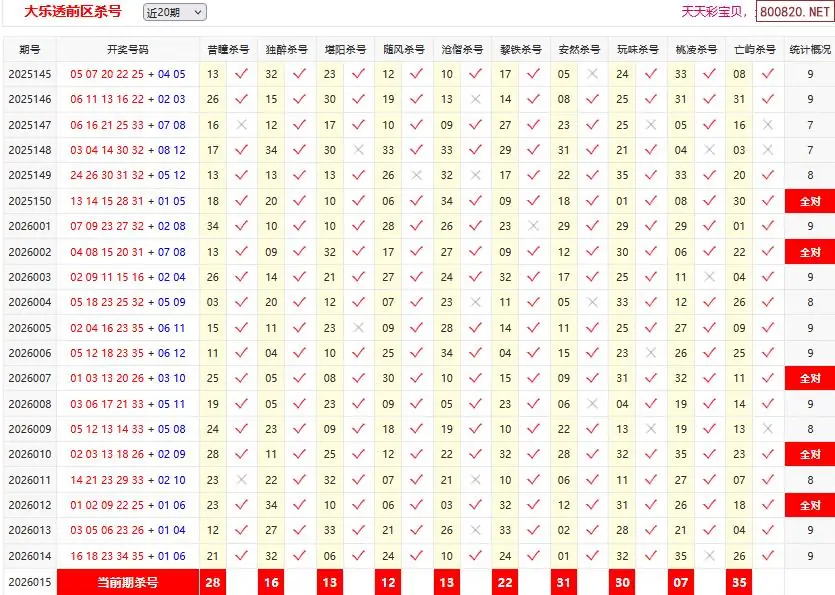Click the check mark for 昔瞳杀号 in row 2025145
835x595 pixels.
(x=240, y=74)
